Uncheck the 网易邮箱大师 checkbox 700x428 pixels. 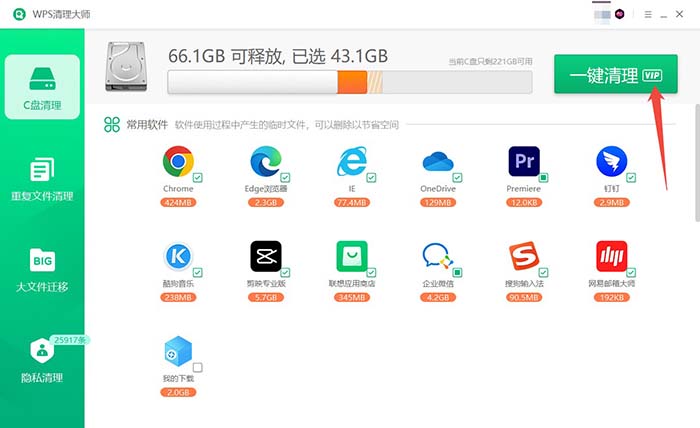[x=631, y=272]
